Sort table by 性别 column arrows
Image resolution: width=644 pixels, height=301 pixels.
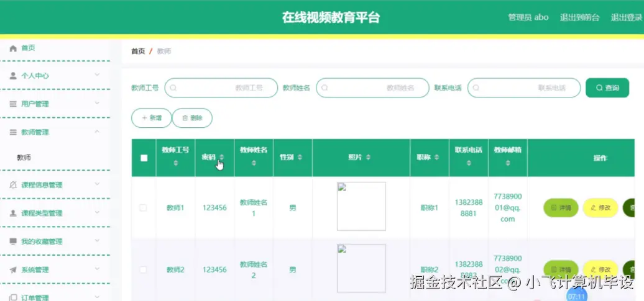click(x=300, y=157)
